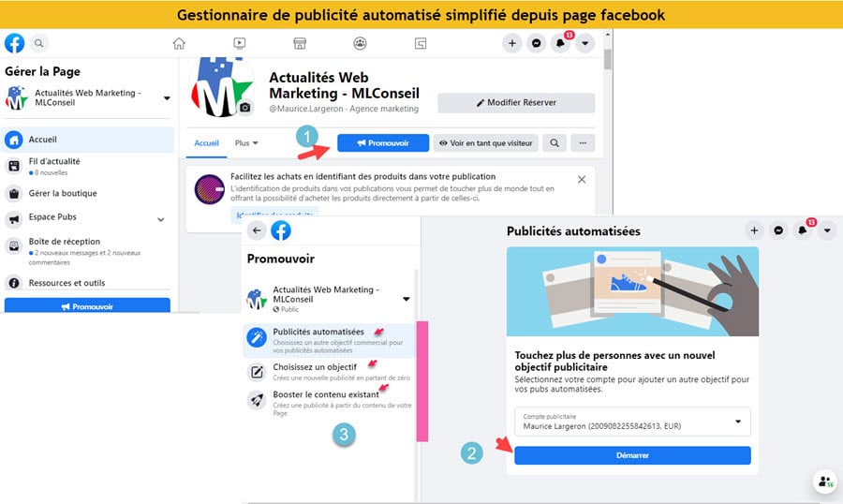Viewport: 843px width, 504px height.
Task: Open notifications bell with 13 badge in upper header
Action: tap(561, 43)
